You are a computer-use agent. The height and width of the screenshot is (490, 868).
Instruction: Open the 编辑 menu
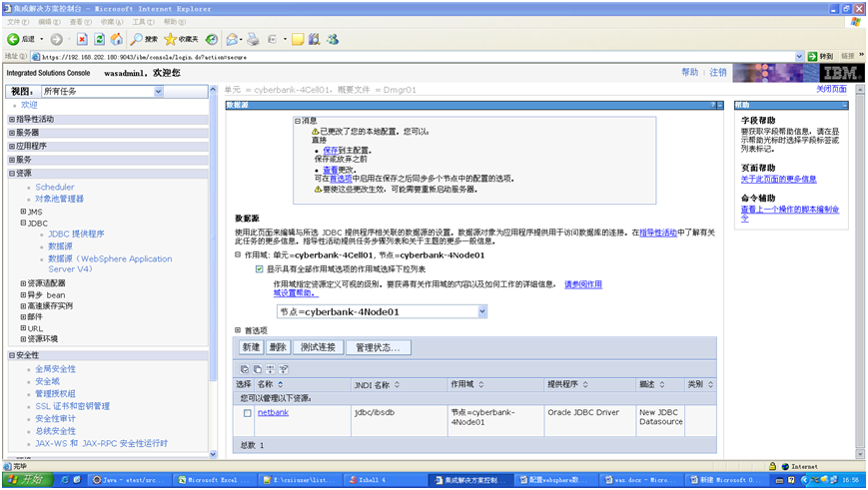[49, 22]
